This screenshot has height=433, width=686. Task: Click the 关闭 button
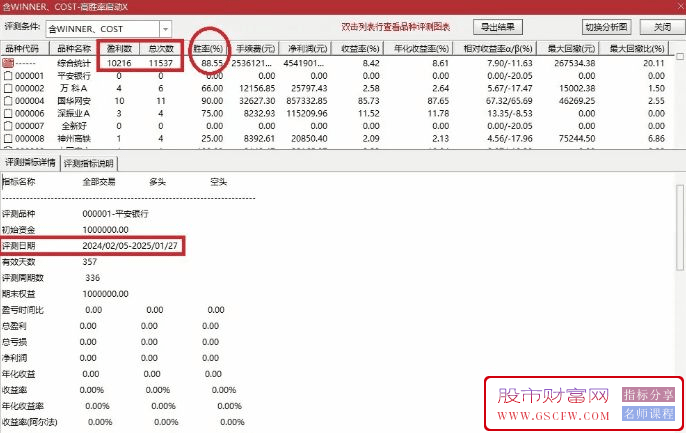662,27
